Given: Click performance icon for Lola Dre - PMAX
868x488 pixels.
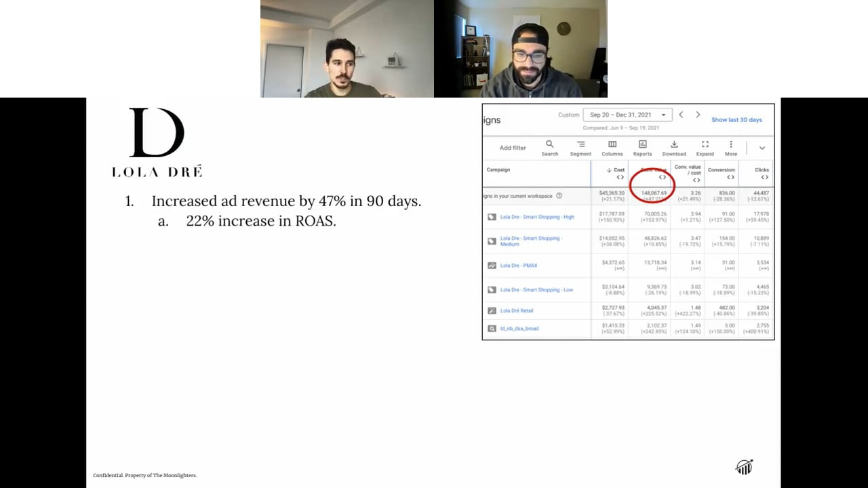Looking at the screenshot, I should click(492, 266).
